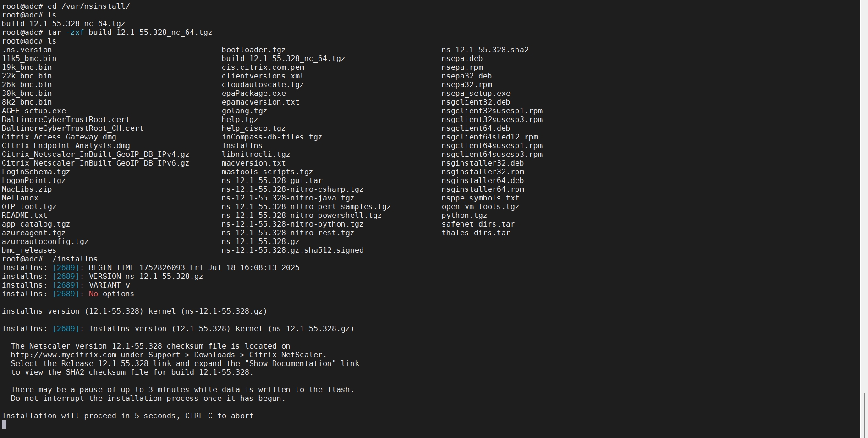Click the Mellanox directory name
The image size is (868, 438).
pyautogui.click(x=20, y=198)
